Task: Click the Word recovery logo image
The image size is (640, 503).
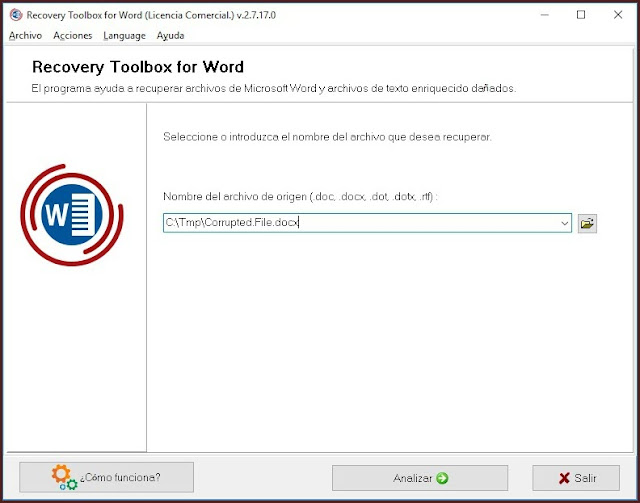Action: click(72, 215)
